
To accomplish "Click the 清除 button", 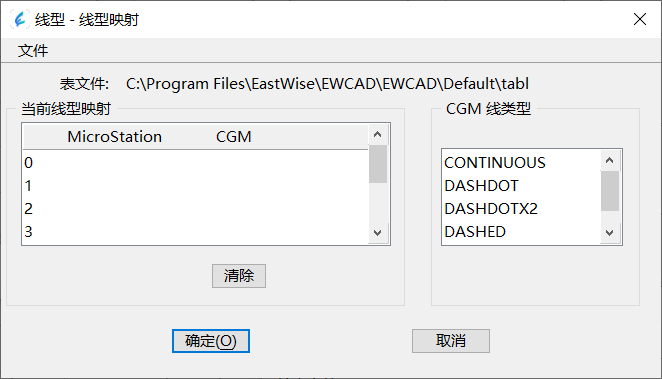I will pyautogui.click(x=239, y=276).
